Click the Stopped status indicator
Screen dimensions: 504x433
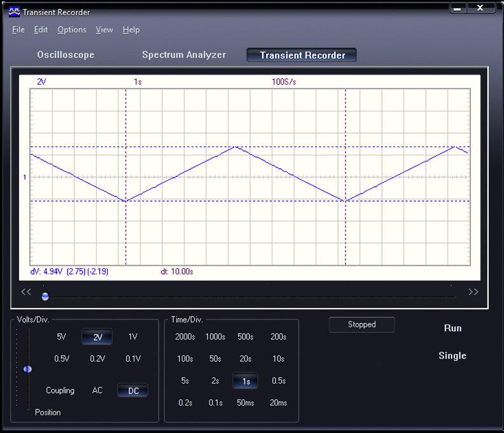[x=361, y=325]
